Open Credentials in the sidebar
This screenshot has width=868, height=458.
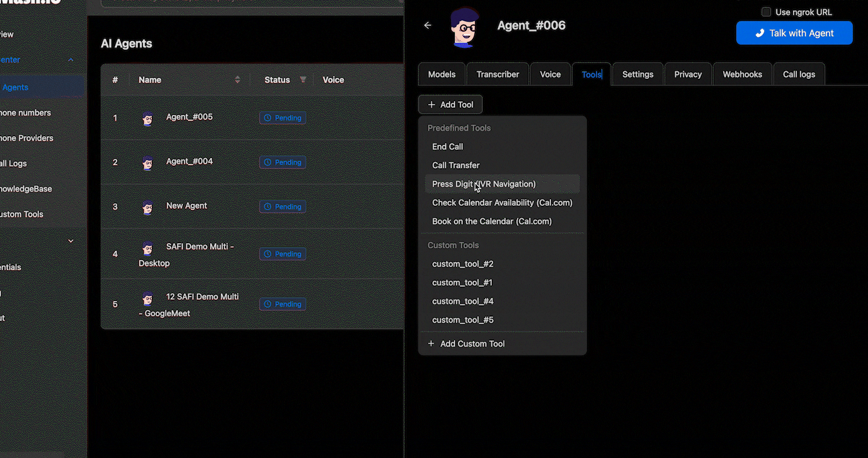11,267
